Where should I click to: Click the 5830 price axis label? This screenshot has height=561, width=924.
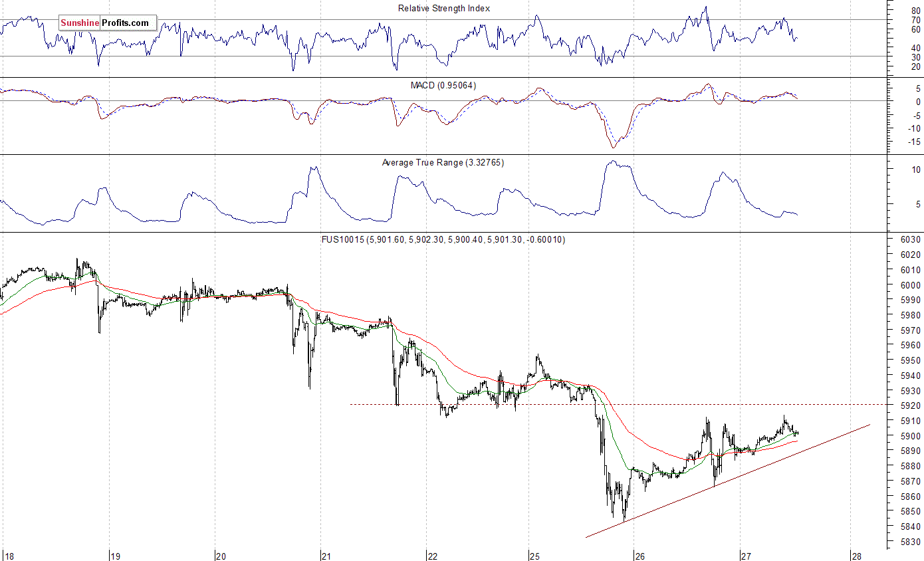(911, 542)
